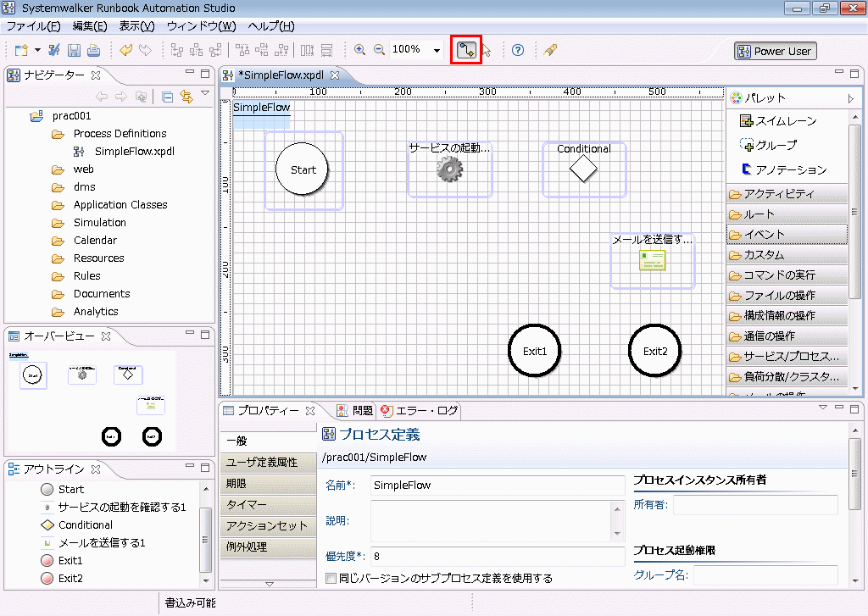This screenshot has height=616, width=868.
Task: Select the Exit1 node on canvas
Action: [535, 351]
